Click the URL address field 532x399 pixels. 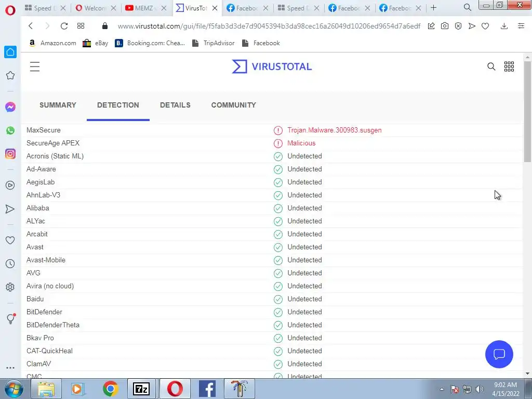click(269, 26)
